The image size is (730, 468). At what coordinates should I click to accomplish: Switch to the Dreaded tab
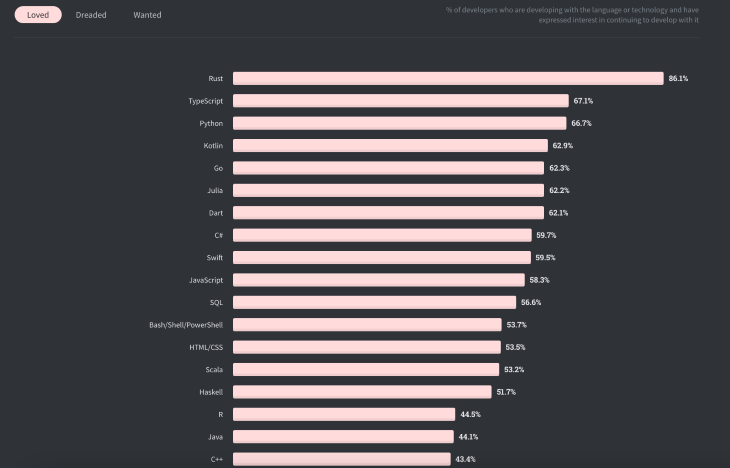tap(91, 15)
